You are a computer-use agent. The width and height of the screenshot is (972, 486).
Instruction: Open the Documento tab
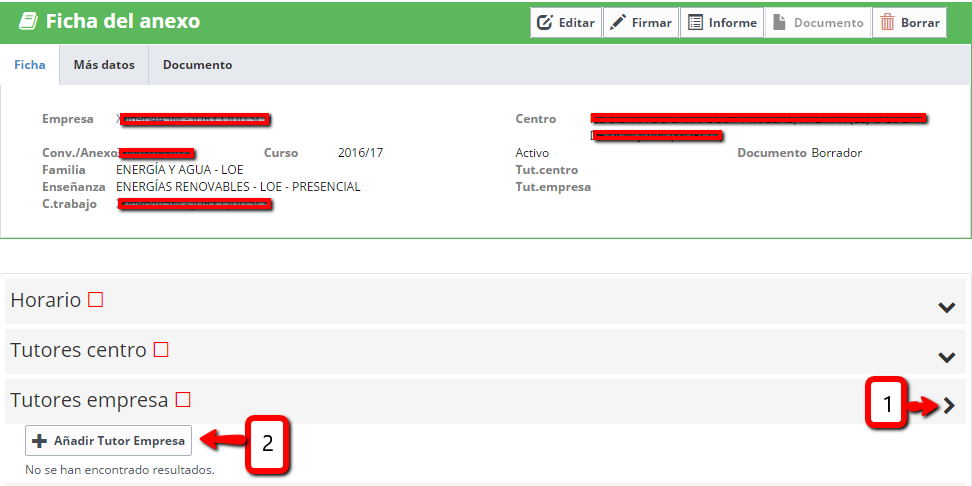pyautogui.click(x=197, y=65)
